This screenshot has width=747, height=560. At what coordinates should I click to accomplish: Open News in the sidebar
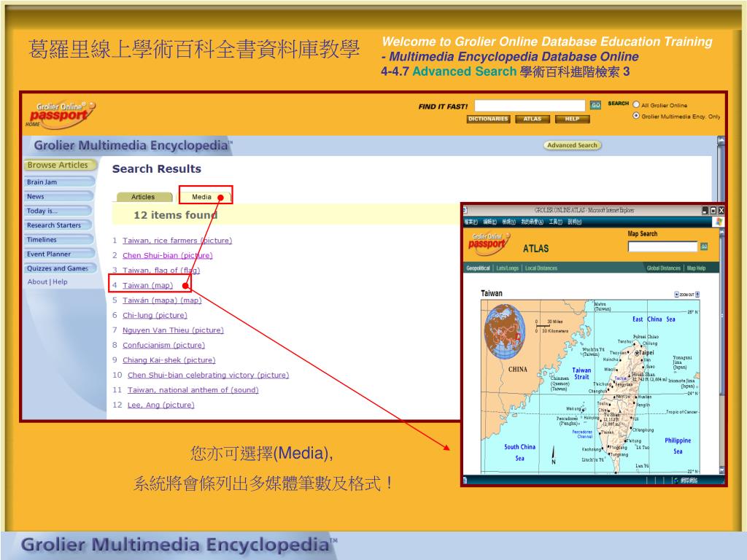coord(58,196)
